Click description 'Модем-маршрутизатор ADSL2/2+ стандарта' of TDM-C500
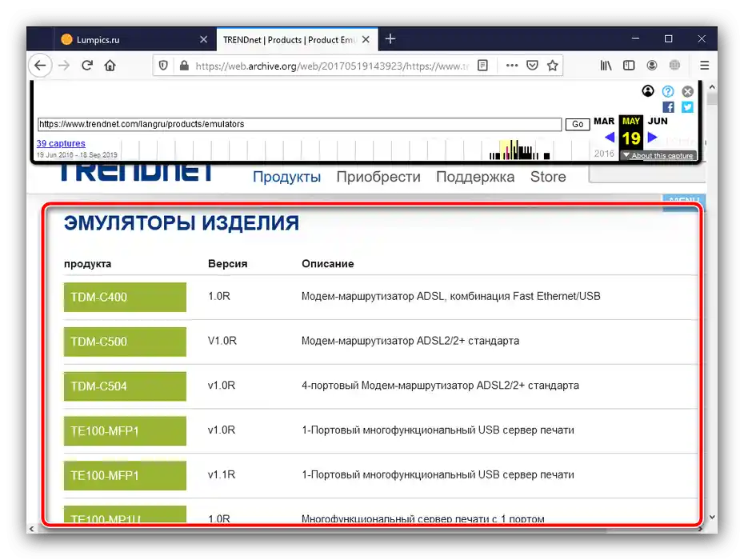 [x=410, y=341]
